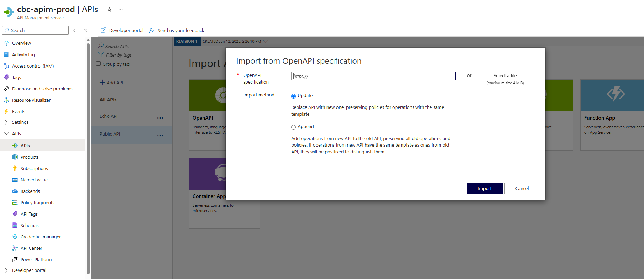The height and width of the screenshot is (279, 644).
Task: Expand the Settings section in sidebar
Action: pos(6,122)
